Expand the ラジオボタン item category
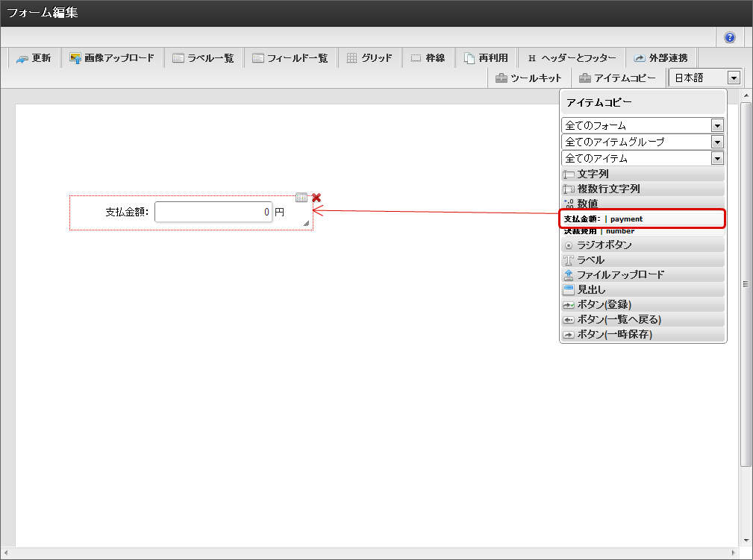The image size is (753, 560). coord(643,245)
